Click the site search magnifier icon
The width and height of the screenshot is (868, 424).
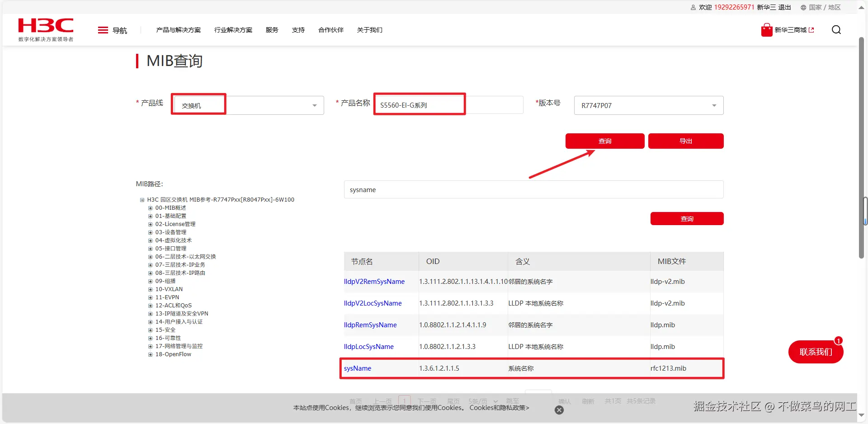(836, 30)
